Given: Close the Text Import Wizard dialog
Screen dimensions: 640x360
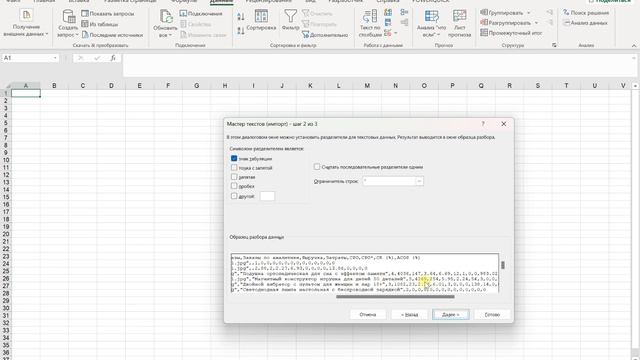Looking at the screenshot, I should pyautogui.click(x=504, y=124).
